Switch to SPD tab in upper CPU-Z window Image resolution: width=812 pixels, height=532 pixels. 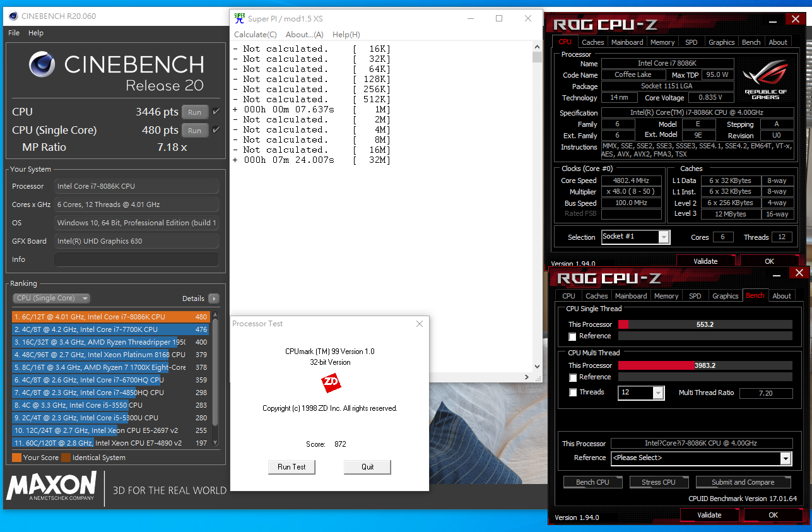click(x=691, y=42)
